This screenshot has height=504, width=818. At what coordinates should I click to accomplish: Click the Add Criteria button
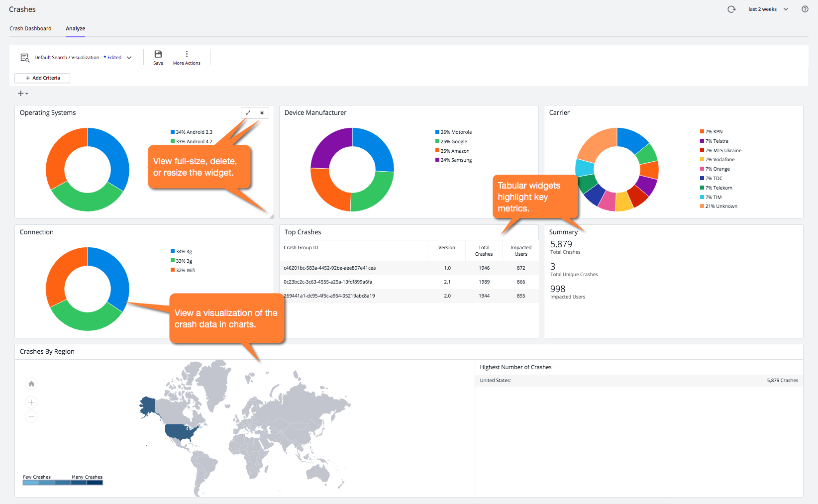coord(42,78)
